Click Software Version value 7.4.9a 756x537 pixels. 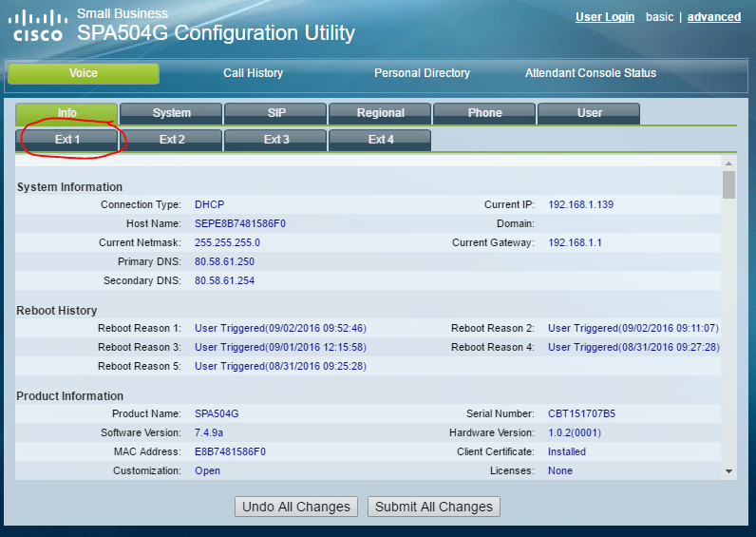209,432
